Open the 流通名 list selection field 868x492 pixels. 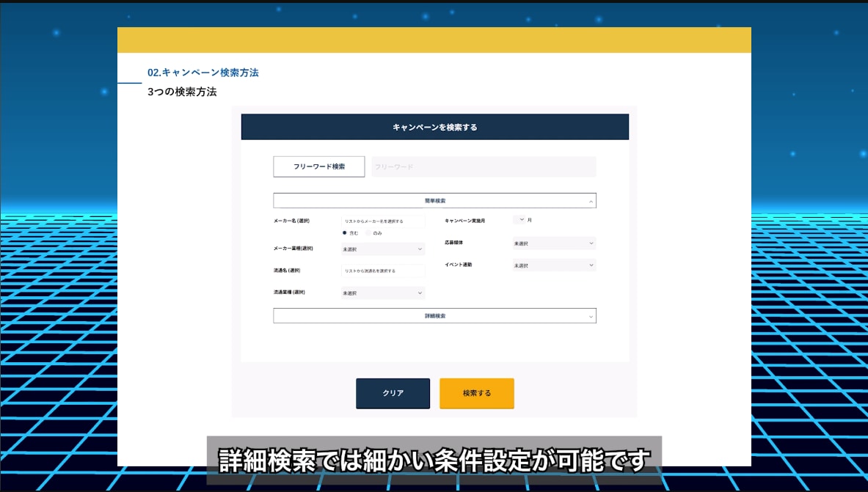click(x=383, y=271)
